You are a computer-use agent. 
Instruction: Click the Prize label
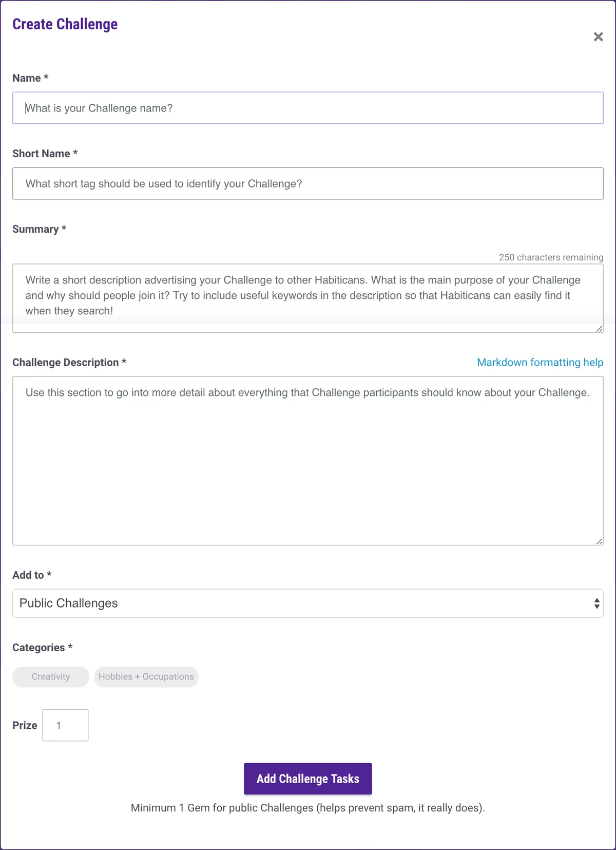[x=25, y=725]
